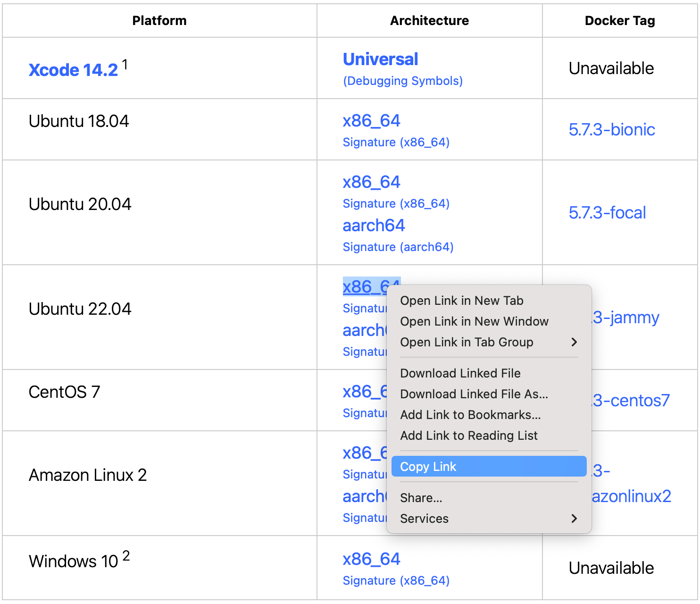Image resolution: width=700 pixels, height=604 pixels.
Task: Open the x86_64 link for Windows 10
Action: pyautogui.click(x=371, y=559)
